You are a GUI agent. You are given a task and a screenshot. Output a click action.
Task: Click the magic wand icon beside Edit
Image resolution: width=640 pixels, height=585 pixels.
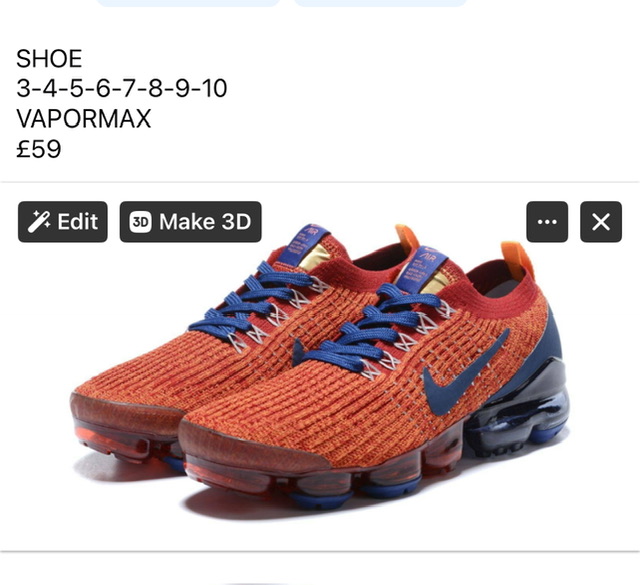39,222
